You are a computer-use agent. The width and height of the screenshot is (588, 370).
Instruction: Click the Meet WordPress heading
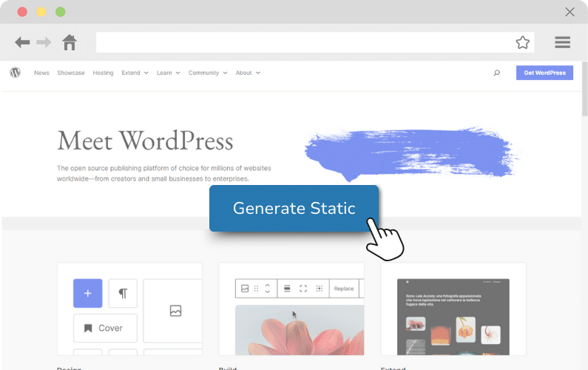(145, 141)
